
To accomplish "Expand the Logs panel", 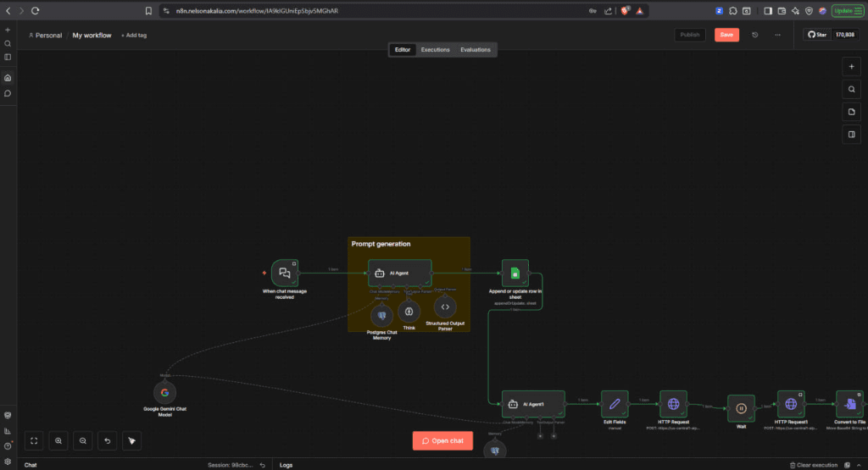I will [286, 465].
